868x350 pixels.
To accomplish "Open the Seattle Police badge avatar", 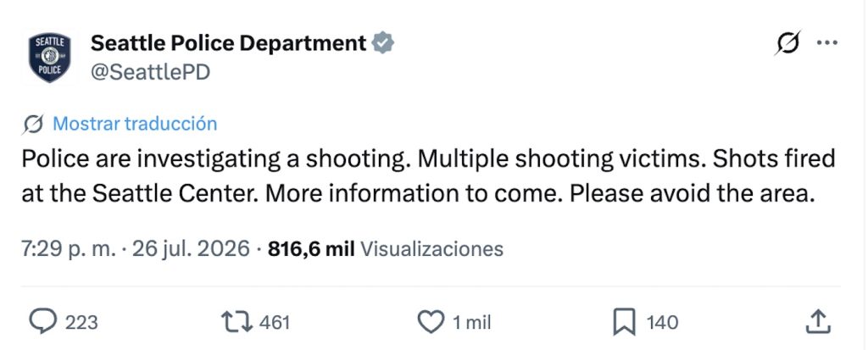I will click(x=50, y=58).
